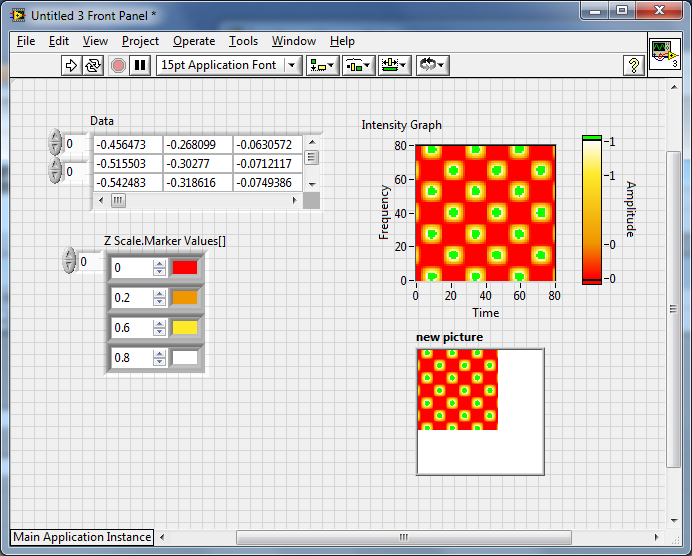Open the Help menu
The width and height of the screenshot is (692, 556).
click(342, 41)
